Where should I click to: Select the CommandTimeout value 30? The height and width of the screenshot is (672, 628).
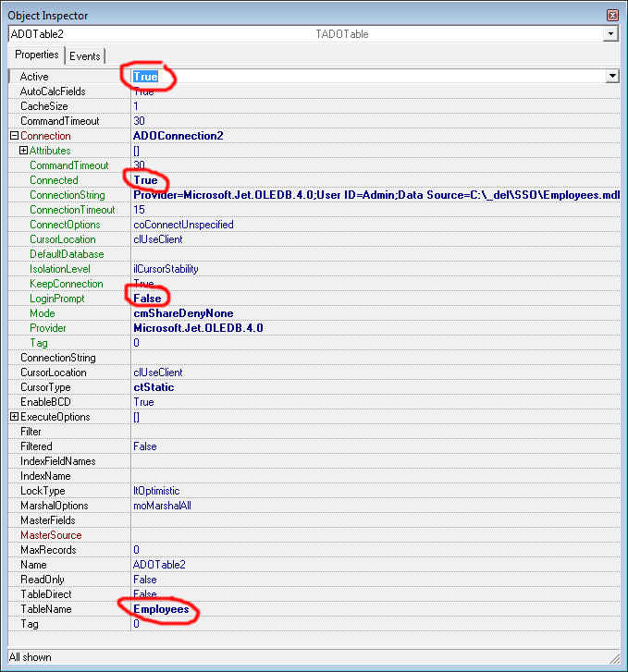(x=140, y=121)
